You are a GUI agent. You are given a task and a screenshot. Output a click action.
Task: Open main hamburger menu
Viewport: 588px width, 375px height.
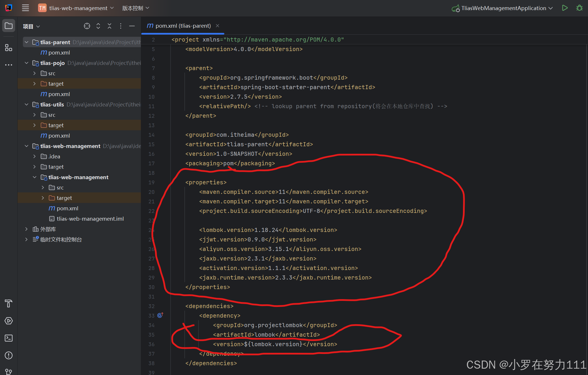[x=25, y=8]
